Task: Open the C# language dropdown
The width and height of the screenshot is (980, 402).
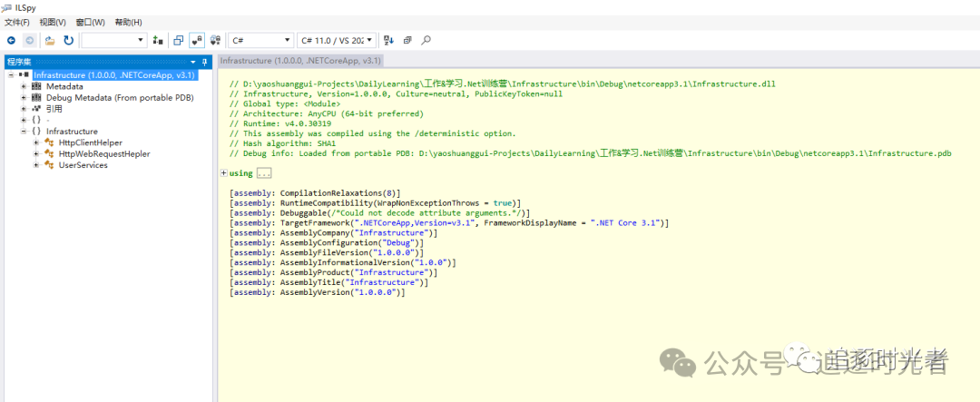Action: click(260, 40)
